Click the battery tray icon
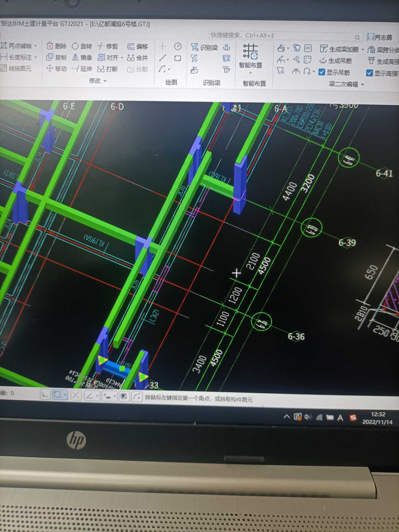The width and height of the screenshot is (399, 532). click(x=330, y=417)
